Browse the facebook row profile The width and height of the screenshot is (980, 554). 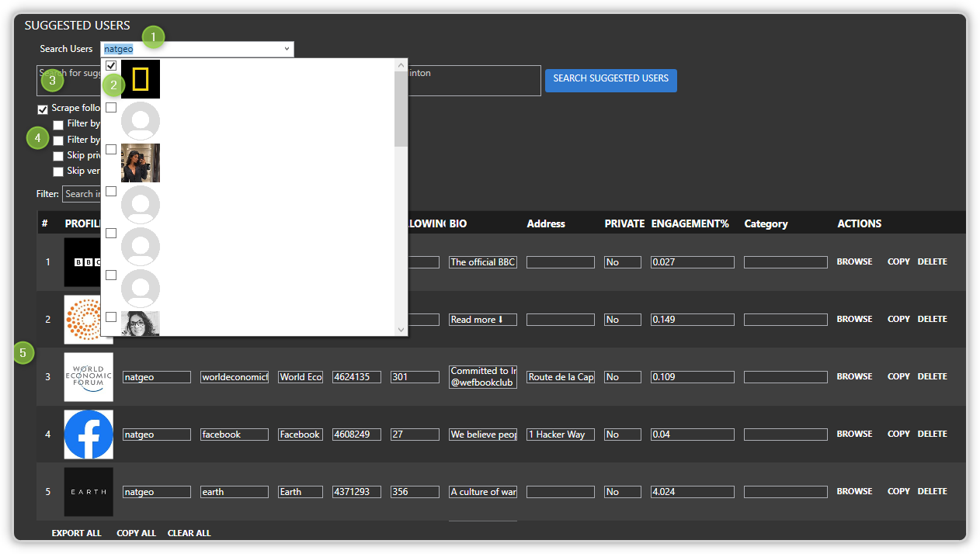click(x=854, y=435)
